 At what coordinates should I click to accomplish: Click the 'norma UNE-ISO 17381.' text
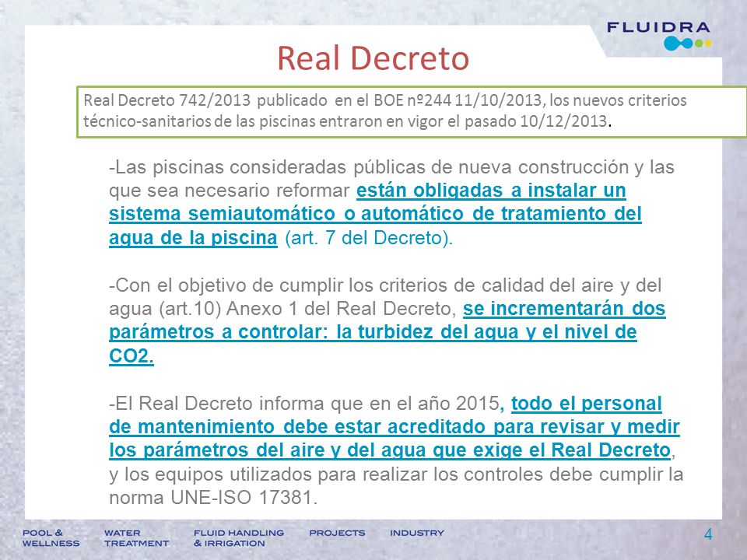point(213,498)
